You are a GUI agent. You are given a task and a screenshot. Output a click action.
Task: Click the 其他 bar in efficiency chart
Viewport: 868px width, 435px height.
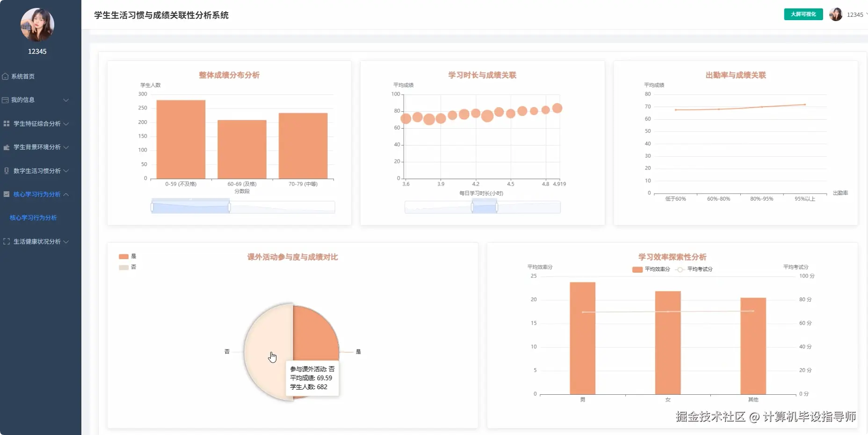753,346
